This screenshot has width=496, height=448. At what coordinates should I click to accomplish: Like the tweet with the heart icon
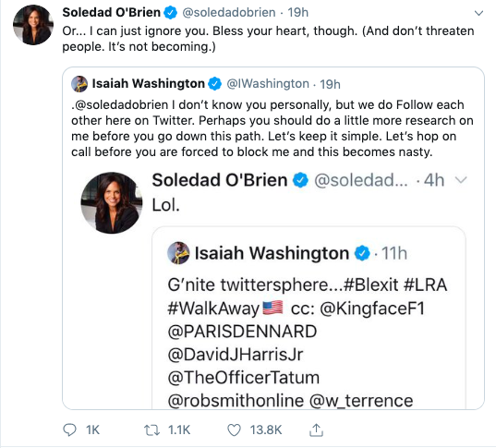pos(234,430)
